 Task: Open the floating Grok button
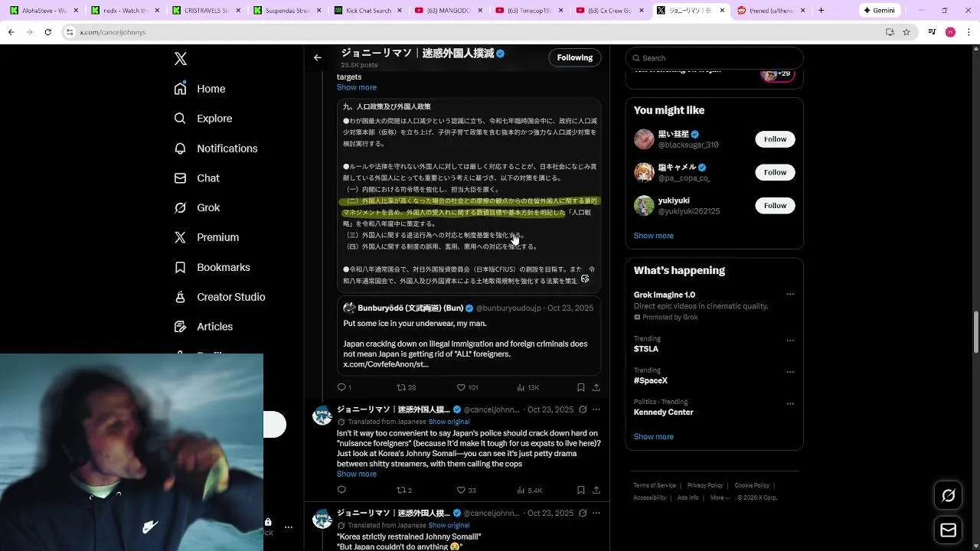948,496
